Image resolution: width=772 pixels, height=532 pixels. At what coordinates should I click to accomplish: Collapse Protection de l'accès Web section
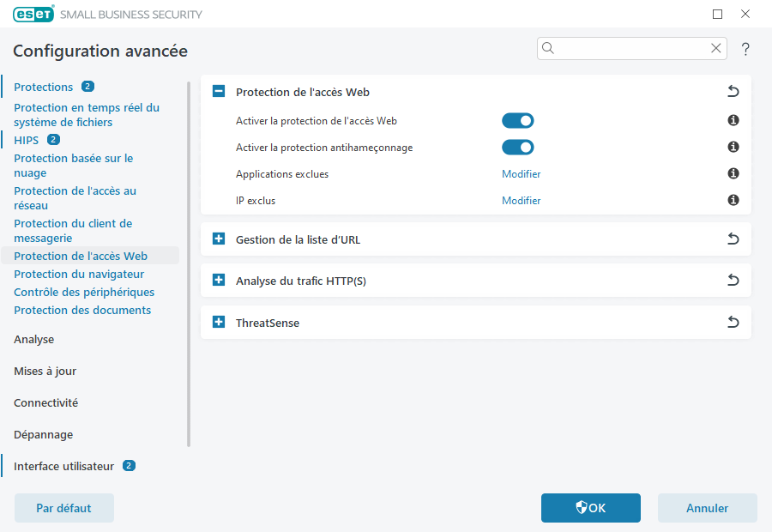pyautogui.click(x=219, y=92)
